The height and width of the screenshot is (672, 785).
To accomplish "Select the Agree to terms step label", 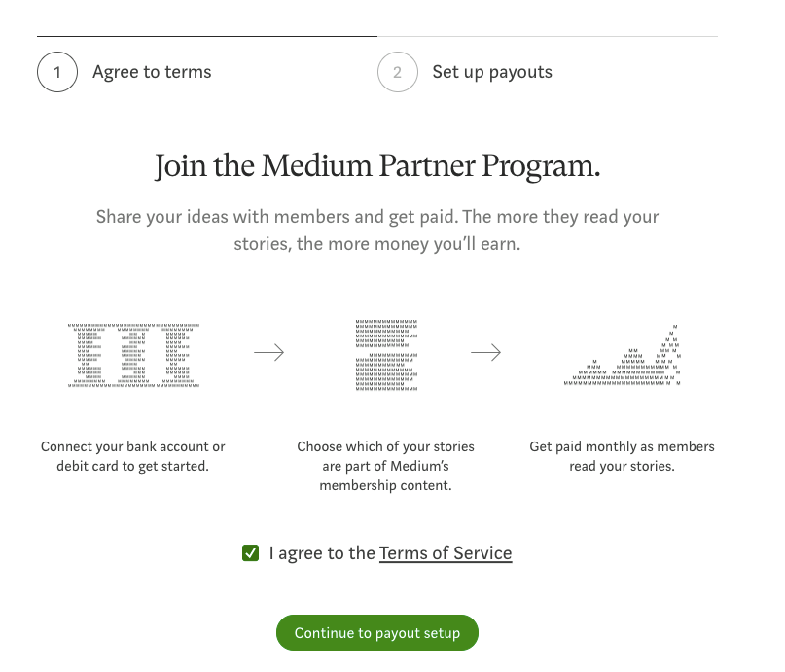I will coord(152,71).
